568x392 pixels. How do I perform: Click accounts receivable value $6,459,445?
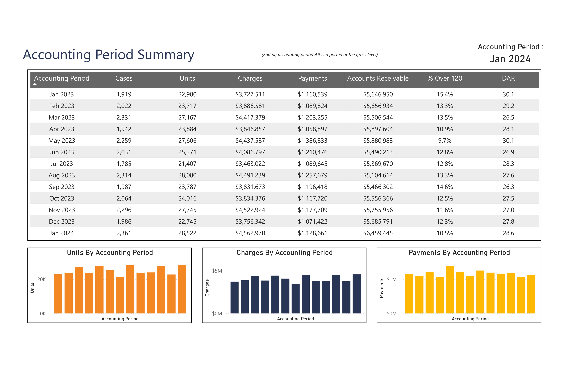pyautogui.click(x=378, y=233)
